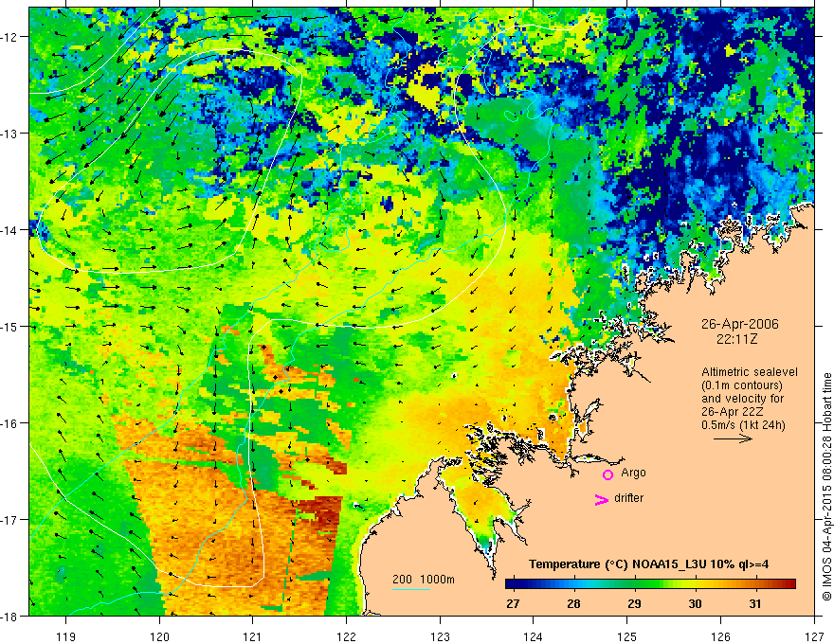Click the 0.5m/s velocity scale arrow
834x644 pixels.
click(x=733, y=438)
